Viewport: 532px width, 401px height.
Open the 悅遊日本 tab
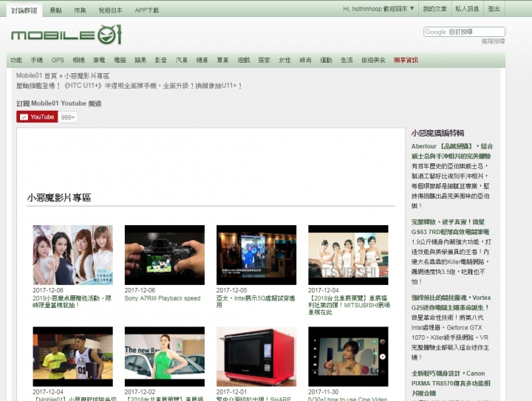point(110,10)
